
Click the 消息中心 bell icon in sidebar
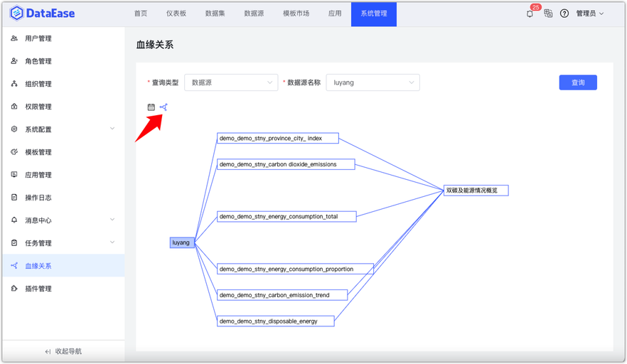14,220
